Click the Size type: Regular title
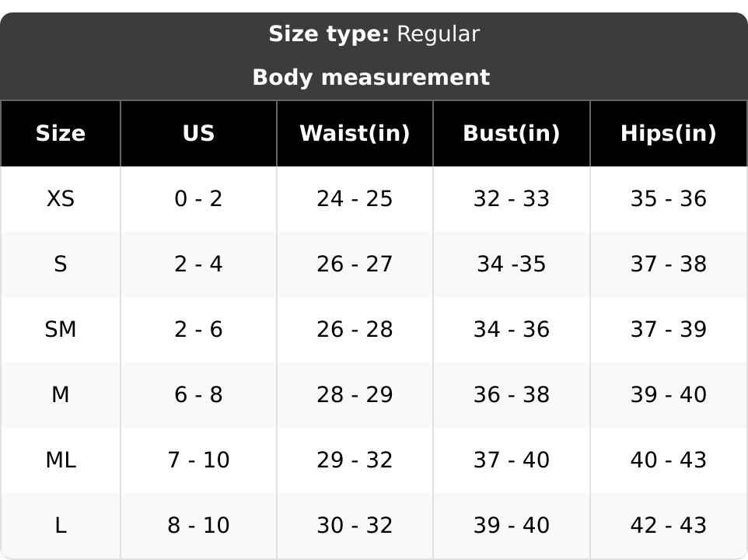 point(374,34)
